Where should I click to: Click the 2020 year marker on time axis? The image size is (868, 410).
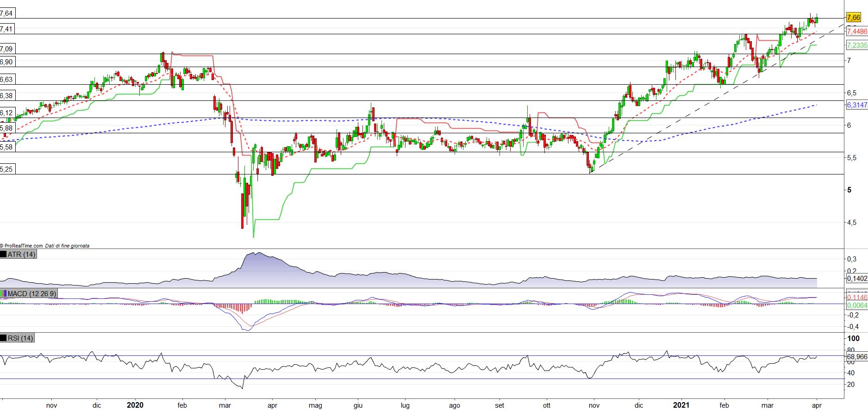(x=135, y=405)
